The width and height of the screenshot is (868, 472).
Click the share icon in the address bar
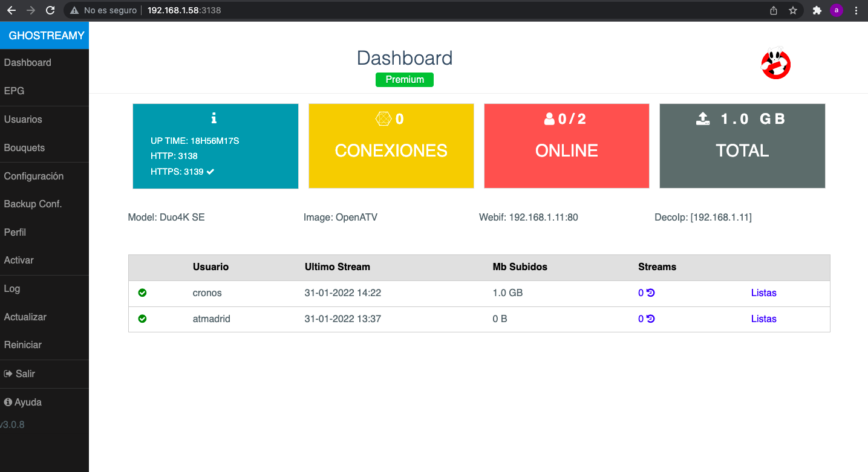[x=774, y=10]
